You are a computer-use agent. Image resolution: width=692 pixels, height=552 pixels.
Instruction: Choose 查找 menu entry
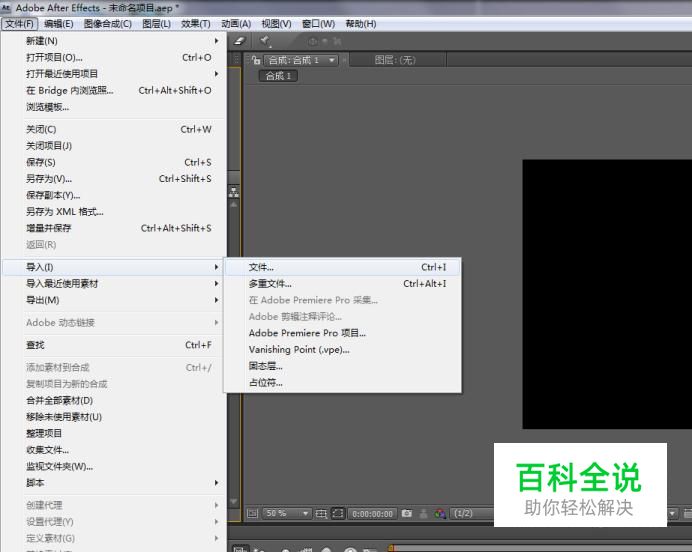click(x=114, y=345)
